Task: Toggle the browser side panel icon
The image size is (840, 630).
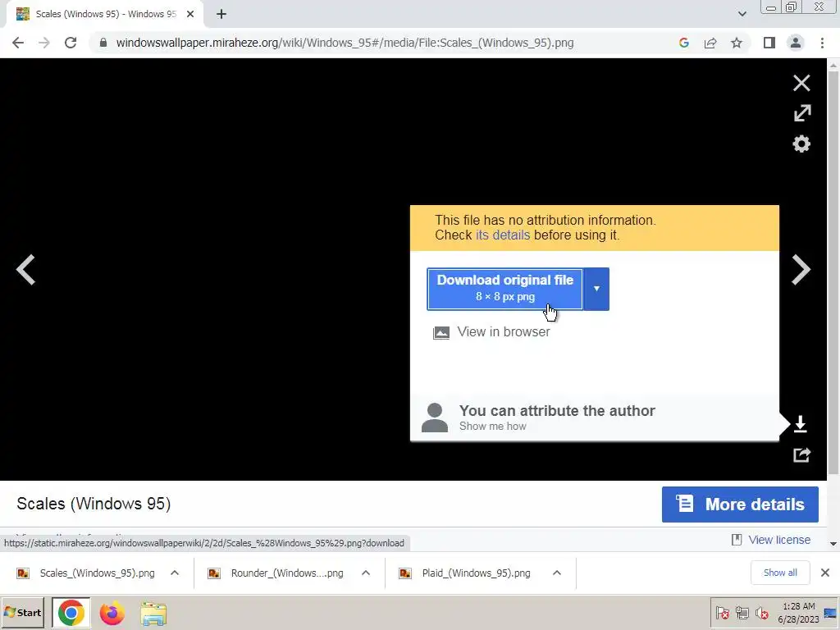Action: (x=769, y=43)
